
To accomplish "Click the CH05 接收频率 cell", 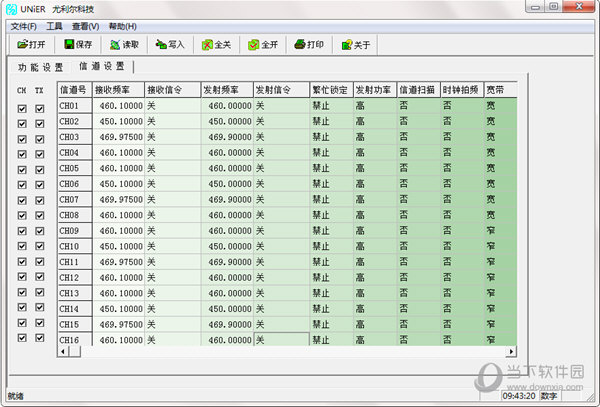I will 118,168.
